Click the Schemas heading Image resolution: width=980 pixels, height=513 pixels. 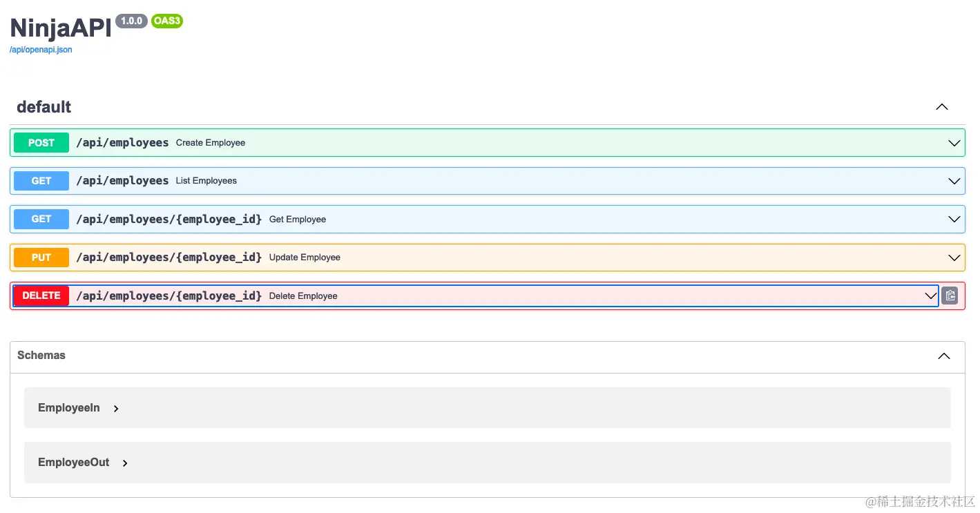coord(41,355)
